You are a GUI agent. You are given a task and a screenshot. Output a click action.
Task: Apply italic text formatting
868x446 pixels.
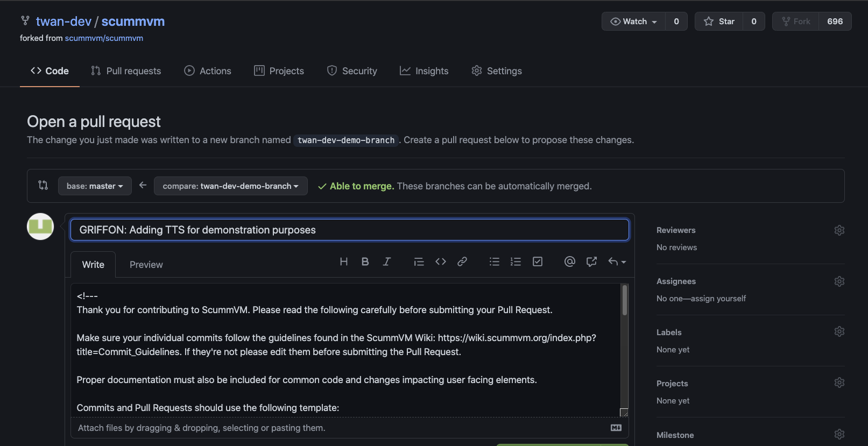pyautogui.click(x=386, y=261)
